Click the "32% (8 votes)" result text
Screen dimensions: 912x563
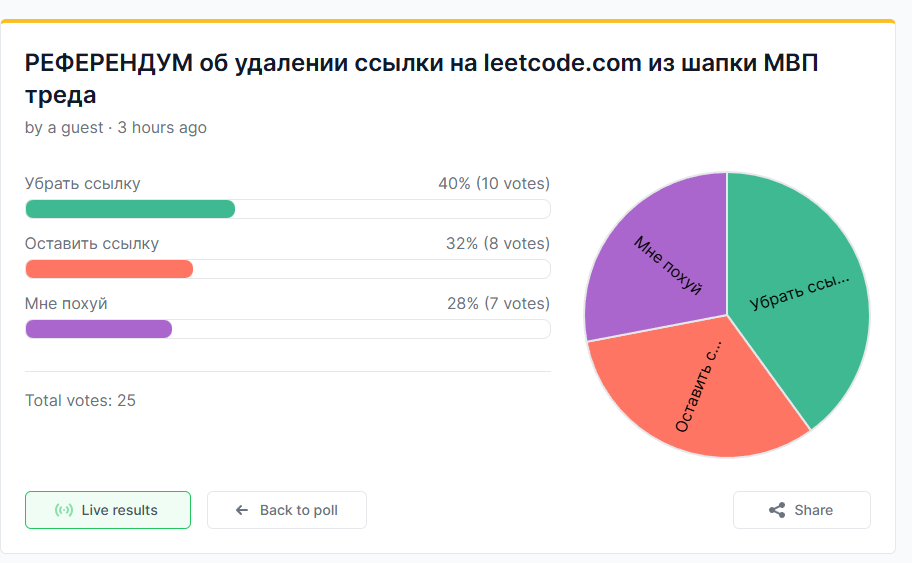(498, 244)
